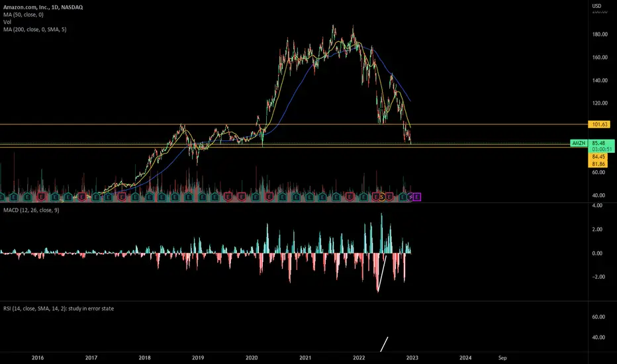The height and width of the screenshot is (364, 617).
Task: Click the 2022 label on the time axis
Action: coord(358,357)
